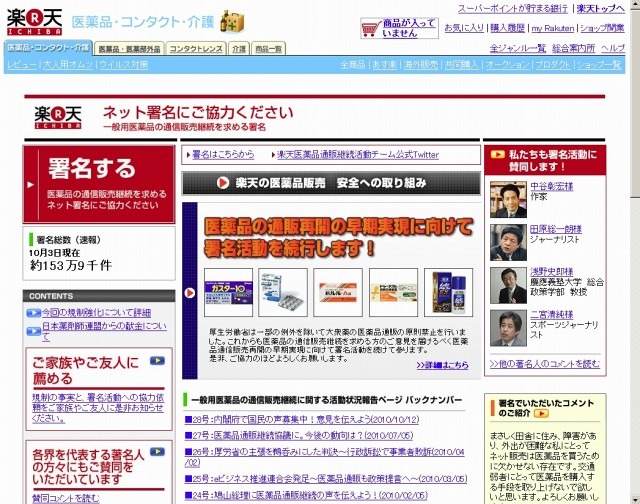Click blue arrow icon in 各界を代表する署名人 box
Image resolution: width=640 pixels, height=504 pixels.
157,452
